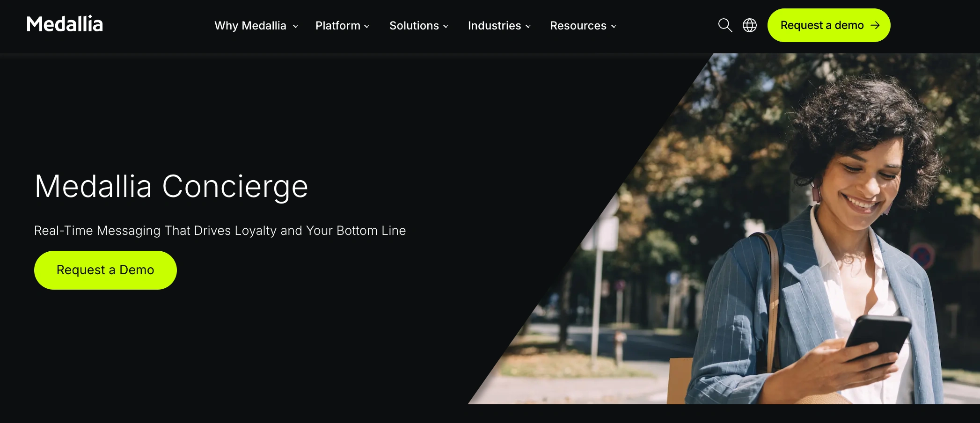The image size is (980, 423).
Task: Click the hero Request a Demo button
Action: (x=105, y=270)
